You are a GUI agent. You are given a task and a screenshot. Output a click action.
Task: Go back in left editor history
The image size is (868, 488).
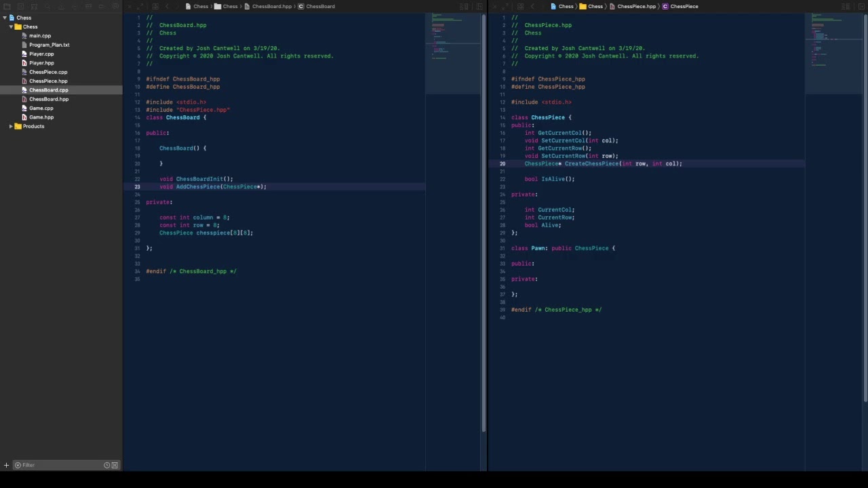coord(167,6)
